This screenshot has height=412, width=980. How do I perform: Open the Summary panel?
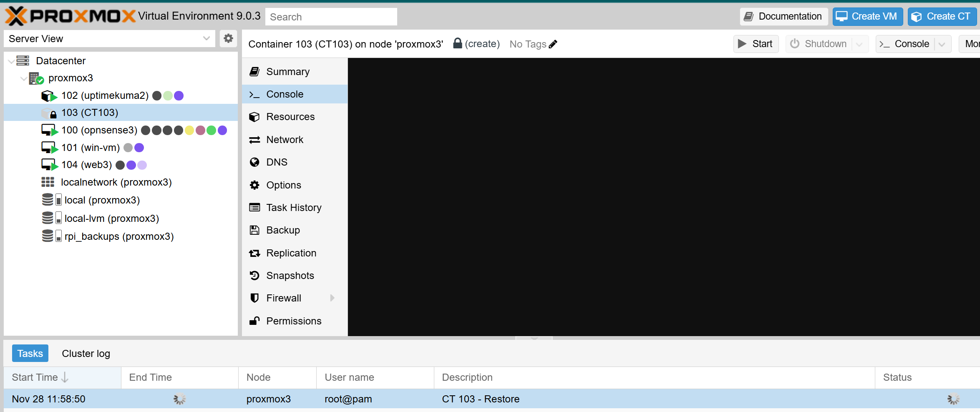tap(295, 72)
